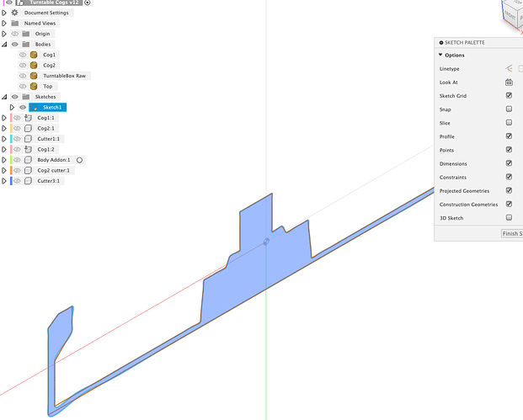Click the Cog1 body cylinder icon

[x=35, y=55]
